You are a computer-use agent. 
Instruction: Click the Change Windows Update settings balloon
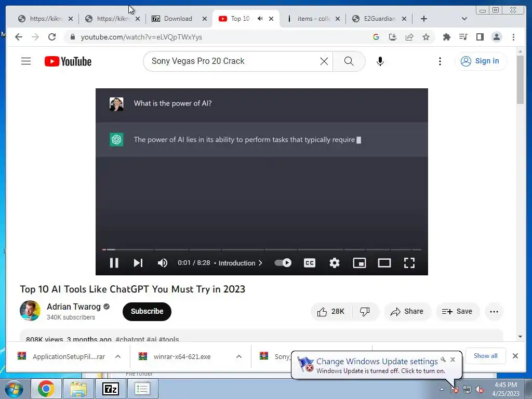tap(377, 366)
